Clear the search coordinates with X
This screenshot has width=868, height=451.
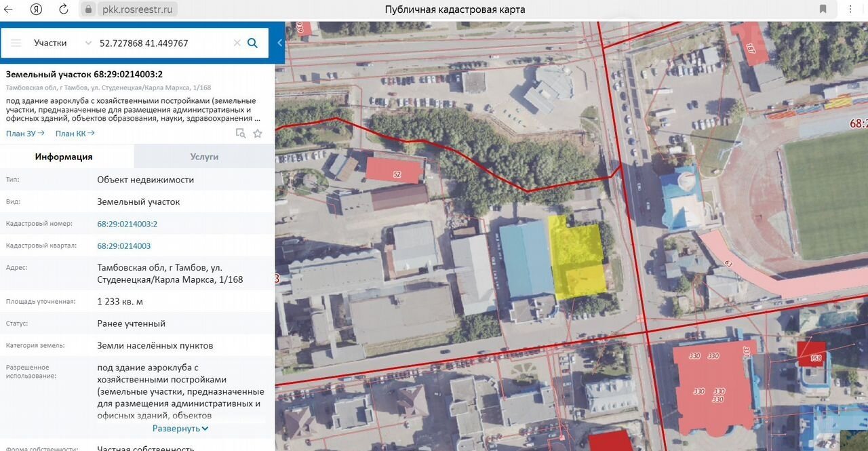(x=237, y=43)
